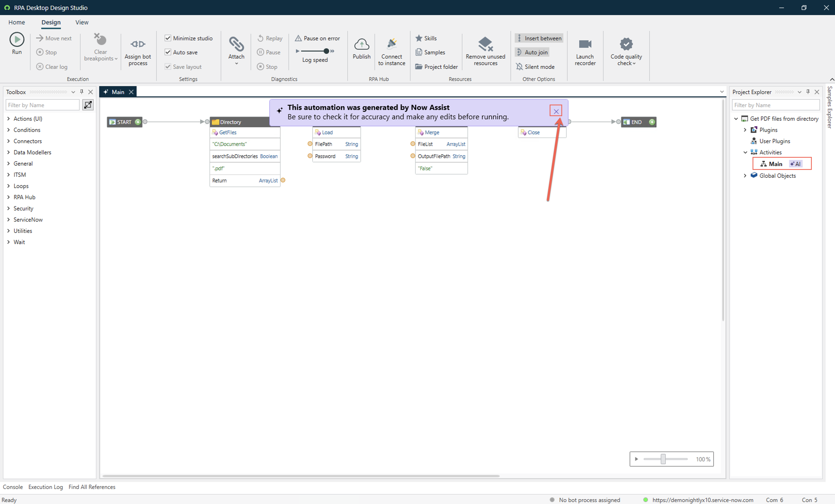Pin the Toolbox panel

pyautogui.click(x=82, y=92)
